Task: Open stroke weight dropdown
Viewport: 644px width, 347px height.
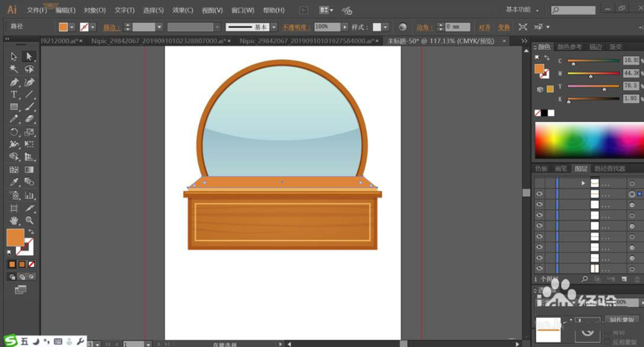Action: click(x=159, y=27)
